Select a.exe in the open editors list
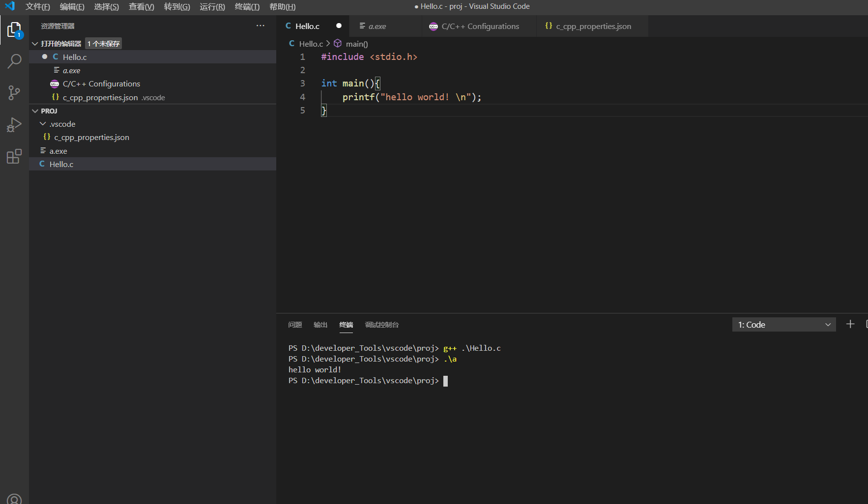This screenshot has width=868, height=504. [x=153, y=70]
